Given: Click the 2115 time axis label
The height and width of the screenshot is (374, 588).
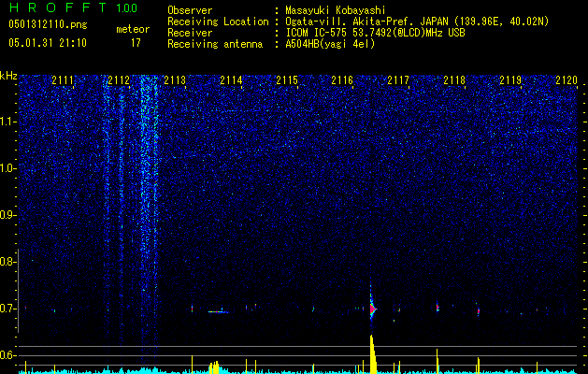Looking at the screenshot, I should coord(287,80).
